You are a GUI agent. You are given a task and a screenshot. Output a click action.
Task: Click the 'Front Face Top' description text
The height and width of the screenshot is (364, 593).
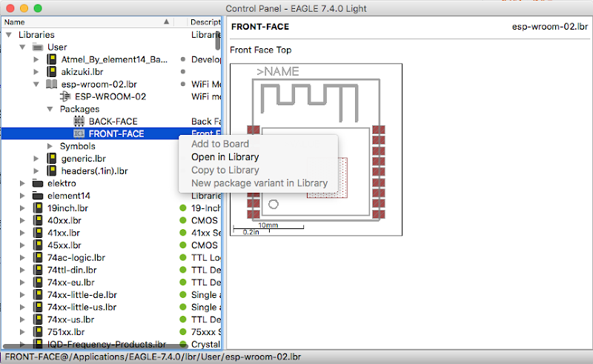[x=261, y=50]
